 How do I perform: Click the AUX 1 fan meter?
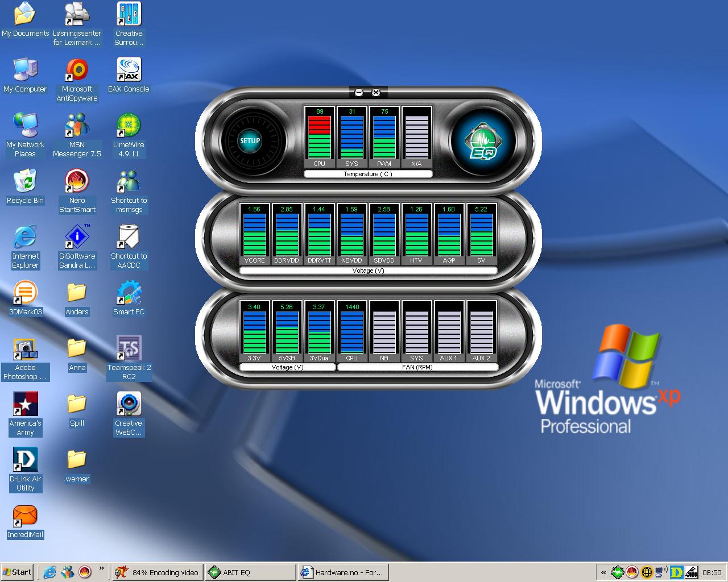point(449,332)
